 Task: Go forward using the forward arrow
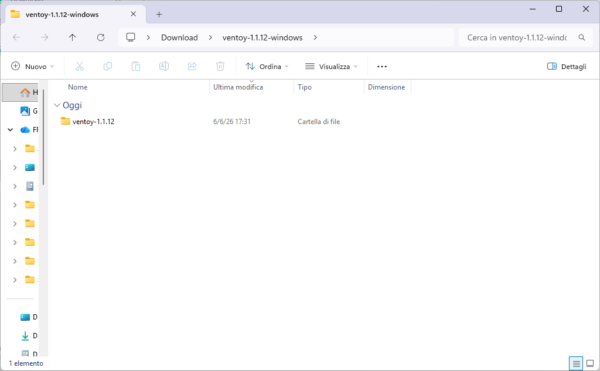click(44, 37)
